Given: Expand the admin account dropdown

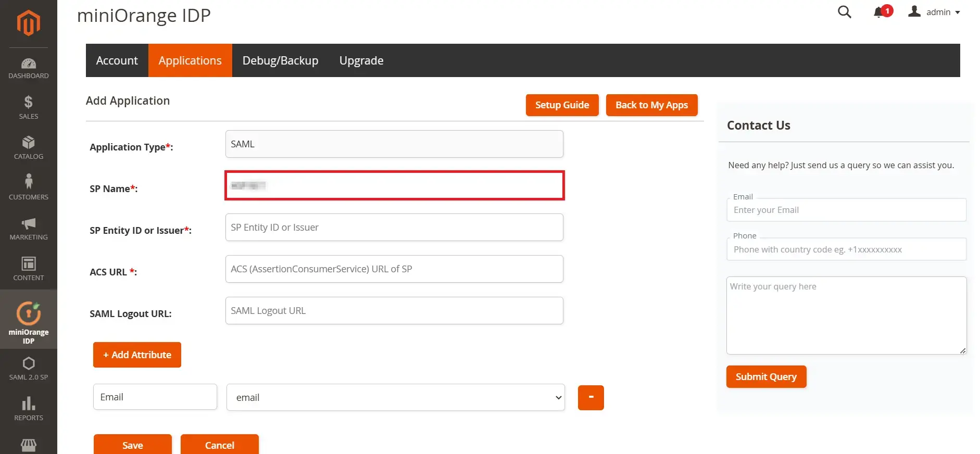Looking at the screenshot, I should [x=936, y=12].
